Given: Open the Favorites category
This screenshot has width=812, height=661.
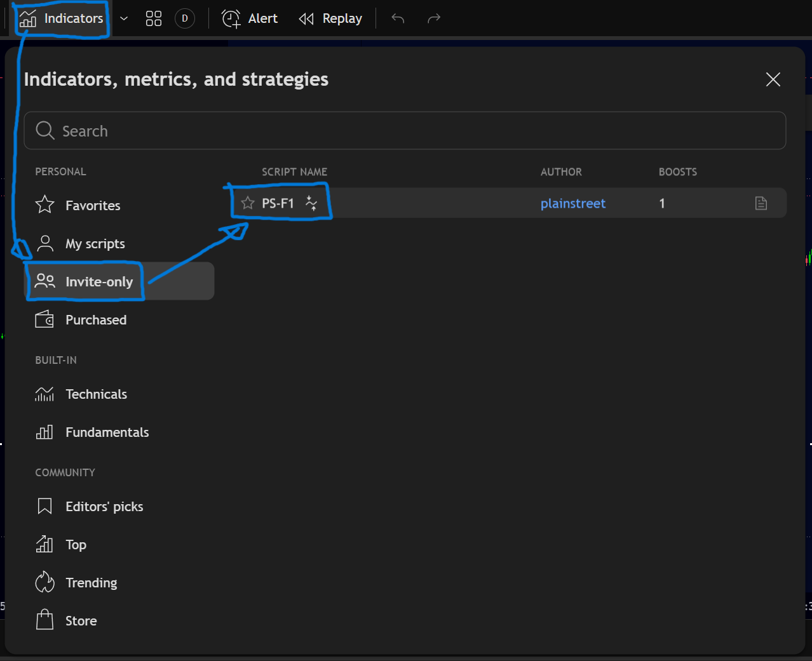Looking at the screenshot, I should pyautogui.click(x=119, y=205).
